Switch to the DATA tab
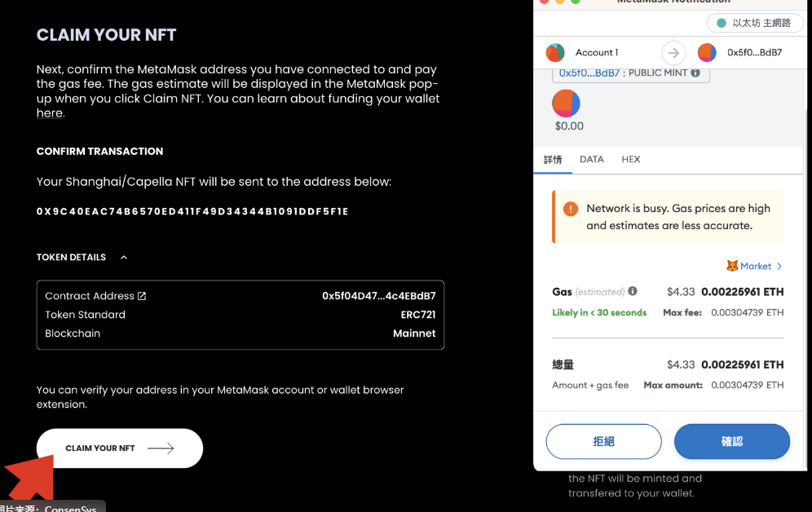The height and width of the screenshot is (512, 812). (591, 160)
